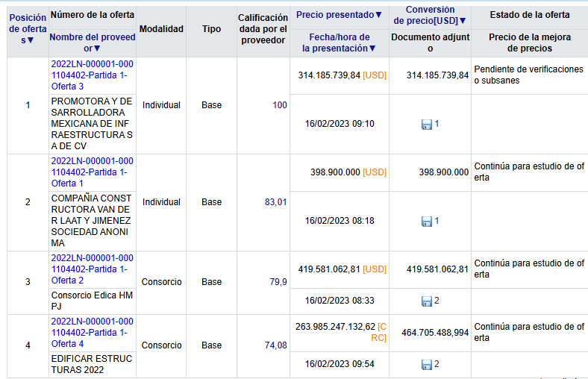The image size is (588, 379).
Task: Open offer link Partida 1-Oferta 3
Action: (x=93, y=75)
